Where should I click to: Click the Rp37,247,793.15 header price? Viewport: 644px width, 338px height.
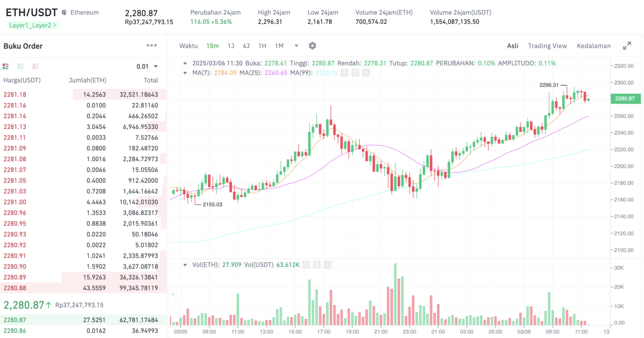(149, 22)
